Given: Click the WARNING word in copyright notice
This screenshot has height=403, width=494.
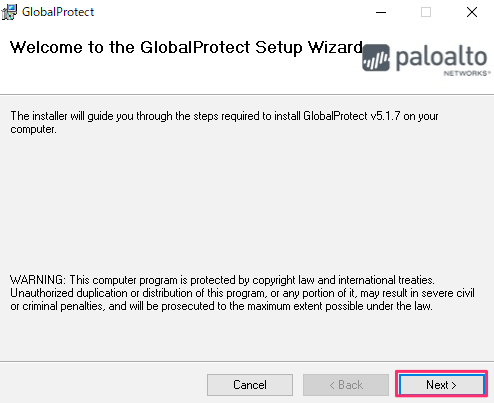Looking at the screenshot, I should pos(38,280).
